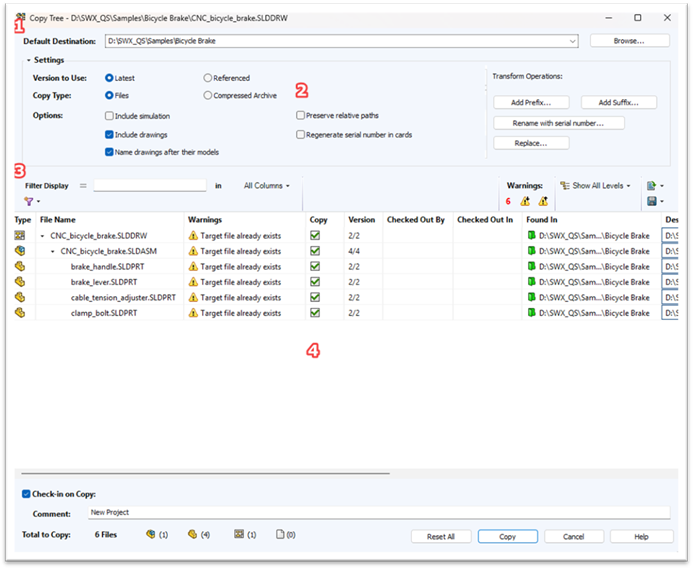Click the warning triangle in the clamp_bolt.SLDPRT row
Screen dimensions: 694x569
click(193, 313)
